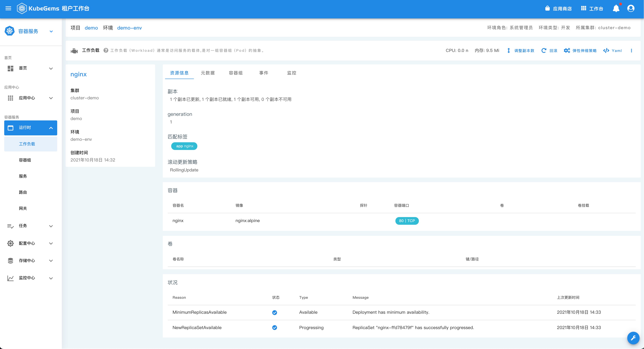The image size is (644, 349).
Task: Click the 运行时 window icon
Action: click(x=11, y=128)
